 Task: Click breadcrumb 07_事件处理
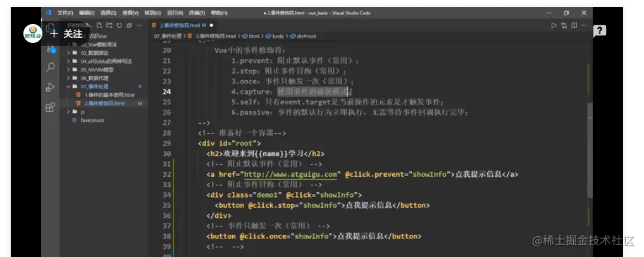168,36
